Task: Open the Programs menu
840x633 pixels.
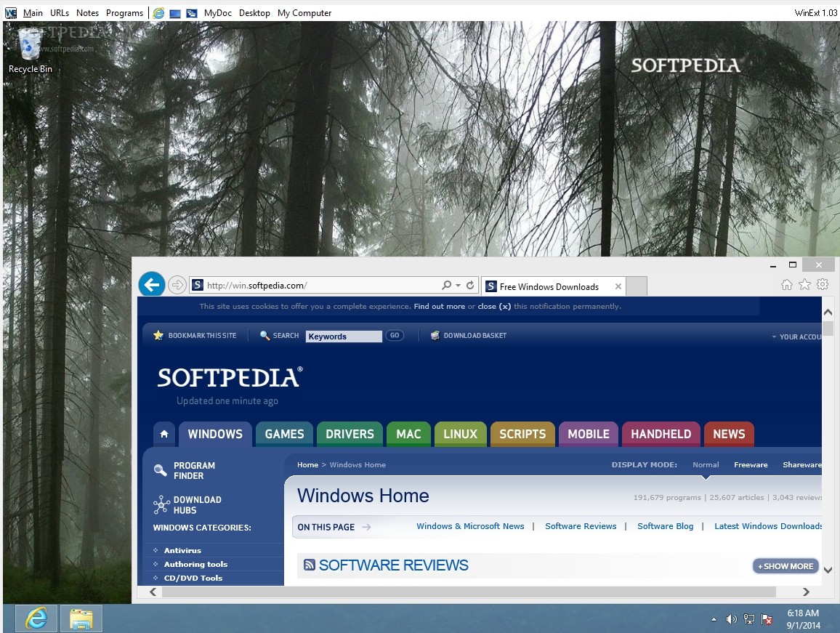Action: 124,13
